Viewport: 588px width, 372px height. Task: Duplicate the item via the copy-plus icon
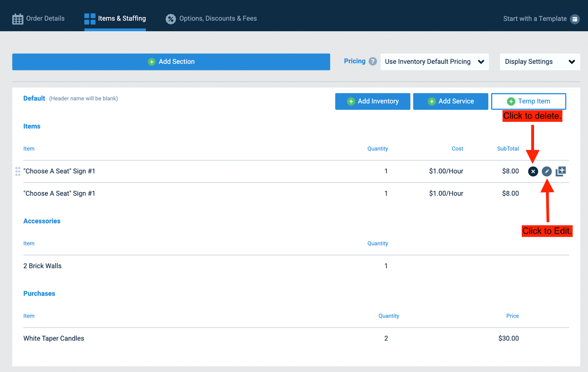[x=560, y=171]
